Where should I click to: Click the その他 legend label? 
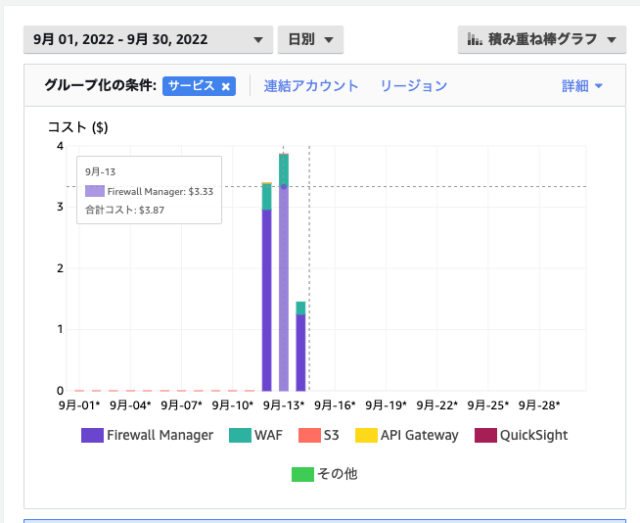(337, 474)
